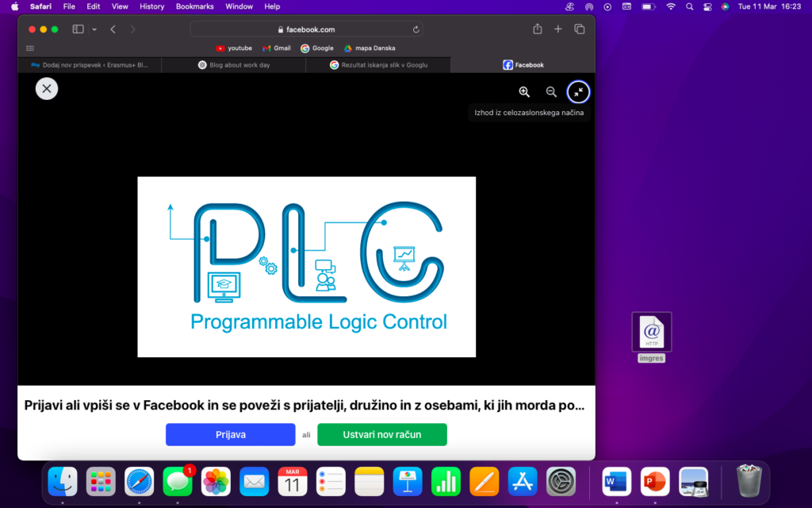This screenshot has width=812, height=508.
Task: Open the History menu
Action: pyautogui.click(x=151, y=6)
